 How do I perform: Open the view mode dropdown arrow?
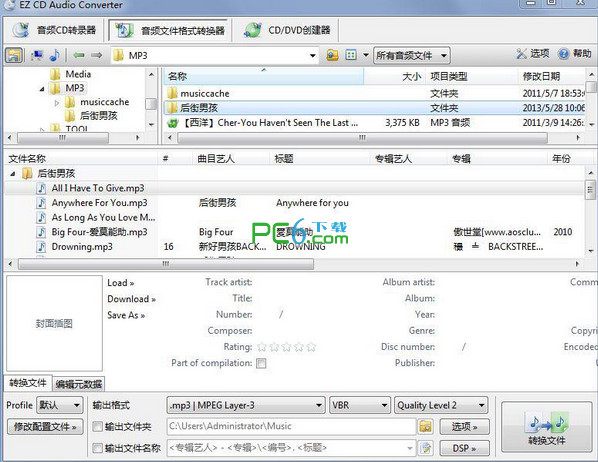(365, 56)
